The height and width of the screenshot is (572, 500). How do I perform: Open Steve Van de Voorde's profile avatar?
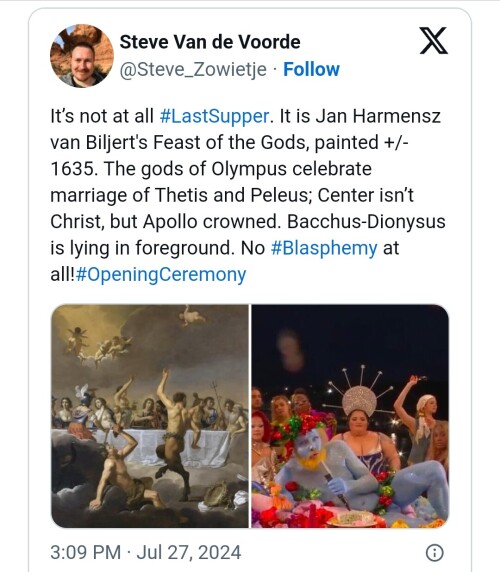pos(82,56)
